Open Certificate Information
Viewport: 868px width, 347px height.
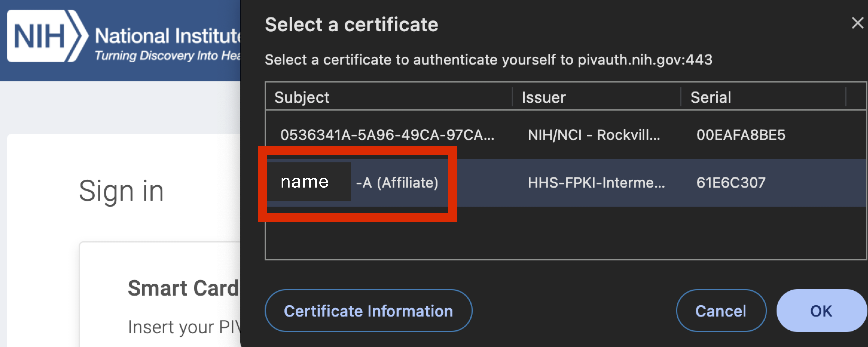[368, 311]
